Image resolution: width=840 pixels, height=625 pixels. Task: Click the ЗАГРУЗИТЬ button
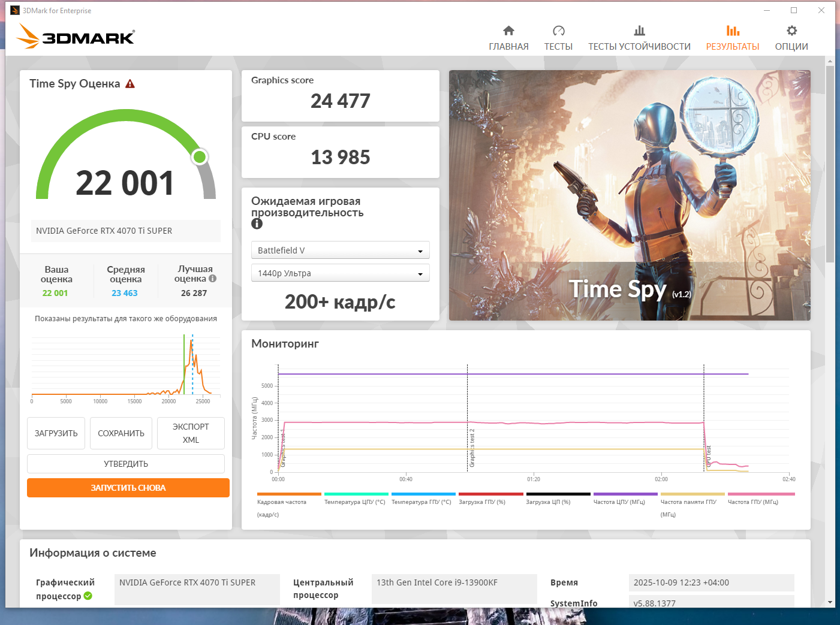click(56, 433)
